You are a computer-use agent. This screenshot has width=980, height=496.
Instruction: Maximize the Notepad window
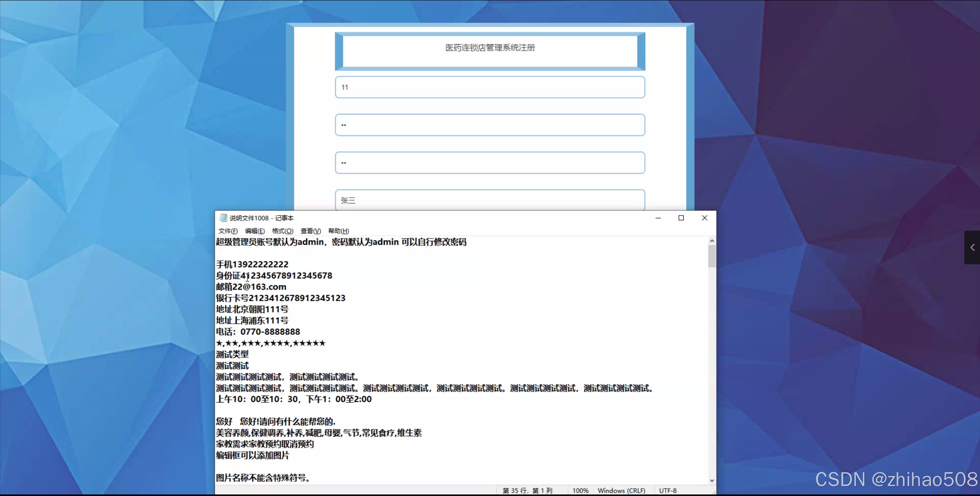tap(681, 218)
